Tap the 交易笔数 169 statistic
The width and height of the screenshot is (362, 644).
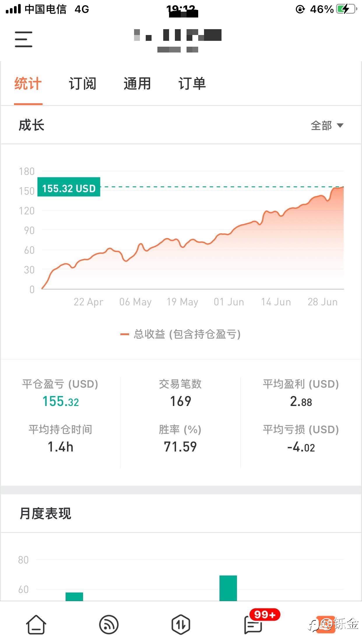click(180, 401)
